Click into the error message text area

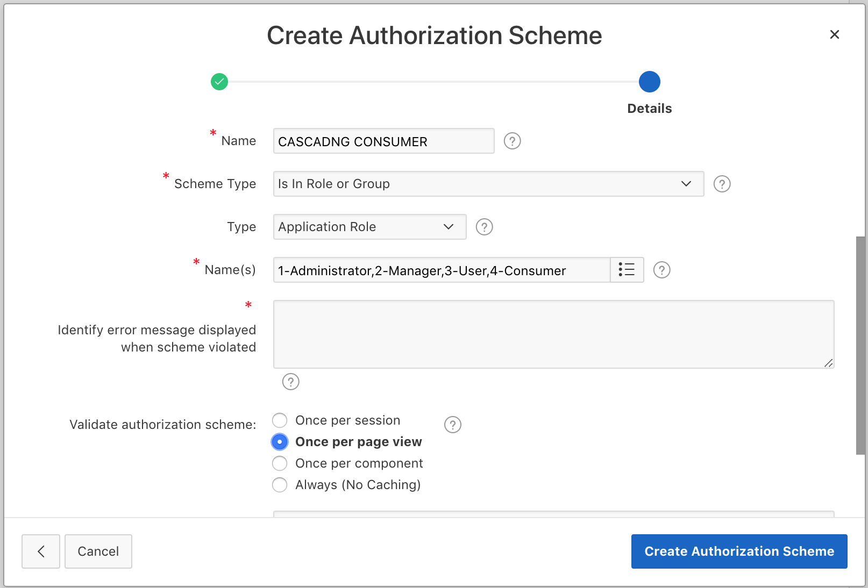pos(553,334)
